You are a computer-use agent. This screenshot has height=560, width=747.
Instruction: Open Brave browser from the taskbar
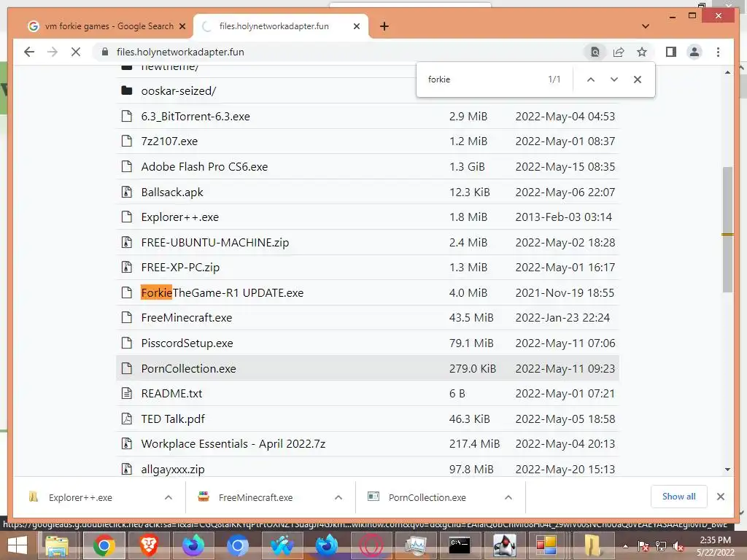click(149, 545)
